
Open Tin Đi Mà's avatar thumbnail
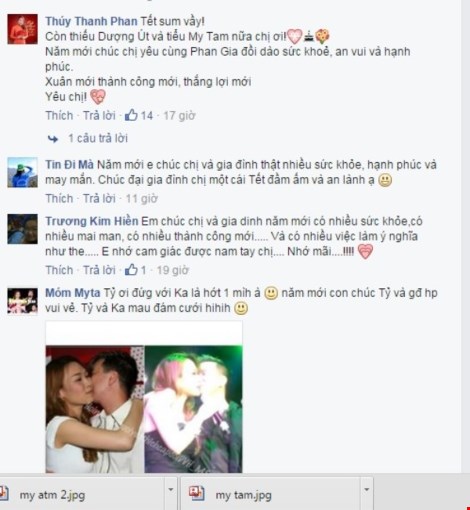(x=22, y=172)
